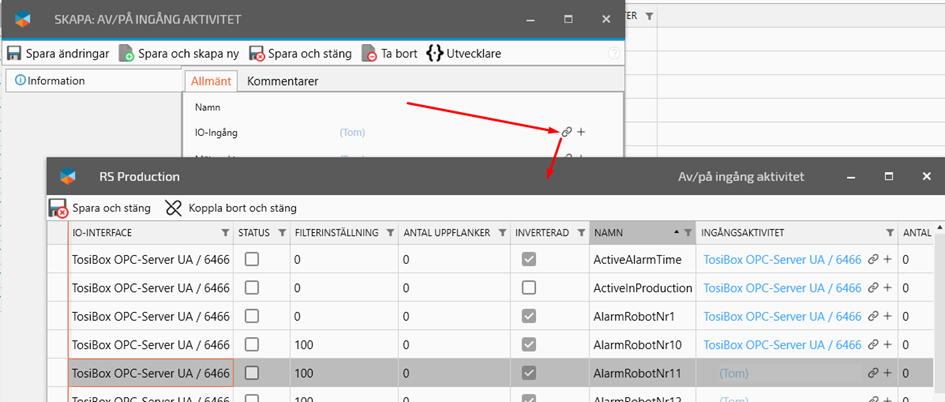
Task: Click the Spara ändringar save icon
Action: [15, 53]
